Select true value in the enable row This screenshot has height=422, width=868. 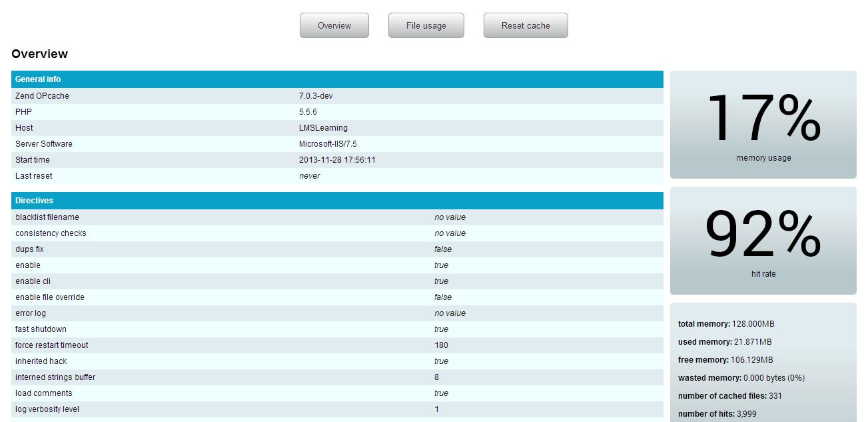coord(442,265)
